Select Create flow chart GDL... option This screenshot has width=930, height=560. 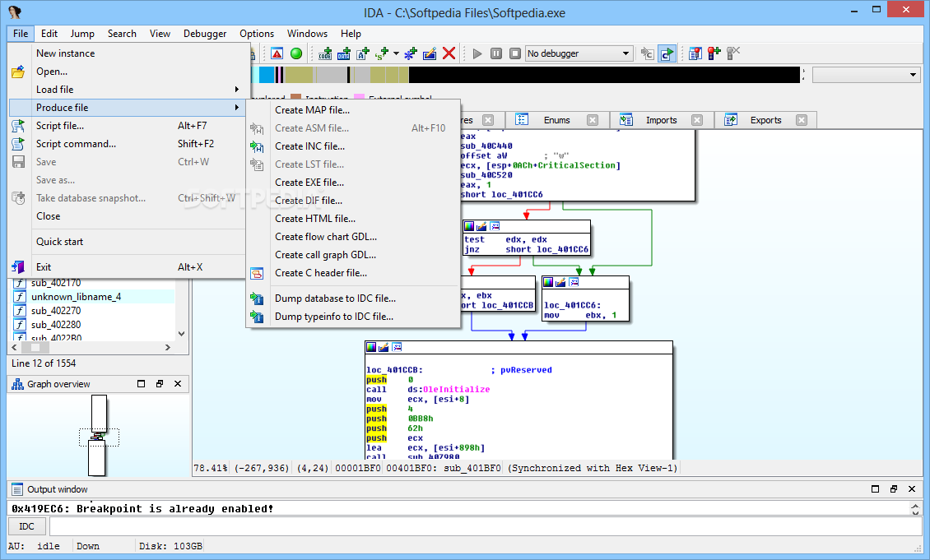(x=354, y=237)
